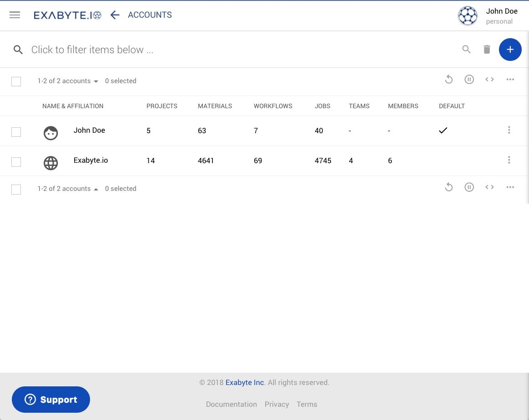The height and width of the screenshot is (420, 529).
Task: Open the Documentation footer link
Action: [232, 404]
